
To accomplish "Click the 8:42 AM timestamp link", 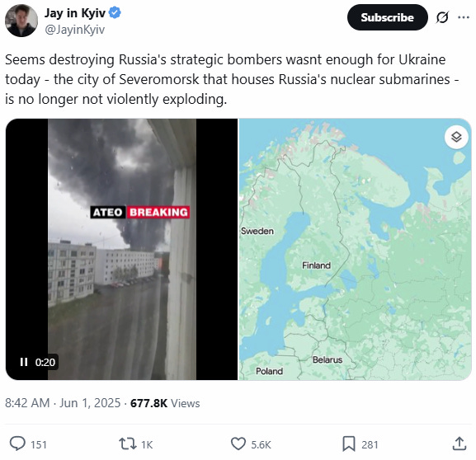I will [x=27, y=403].
